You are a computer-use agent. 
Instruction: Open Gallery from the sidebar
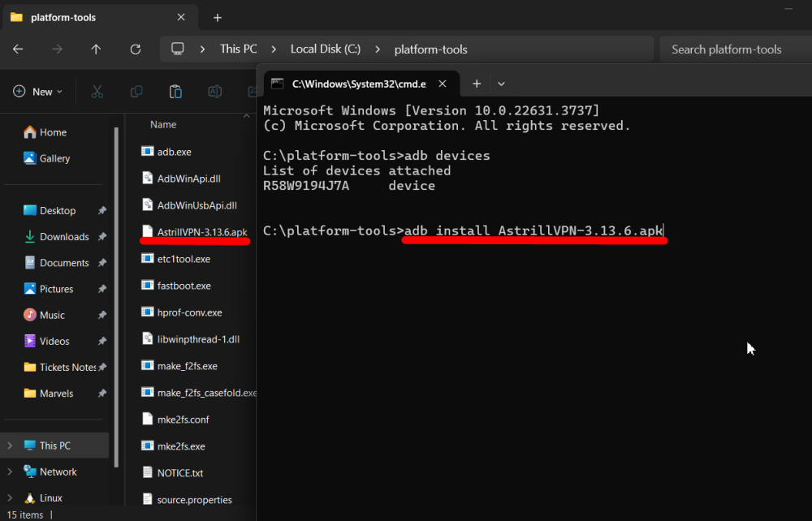tap(53, 158)
